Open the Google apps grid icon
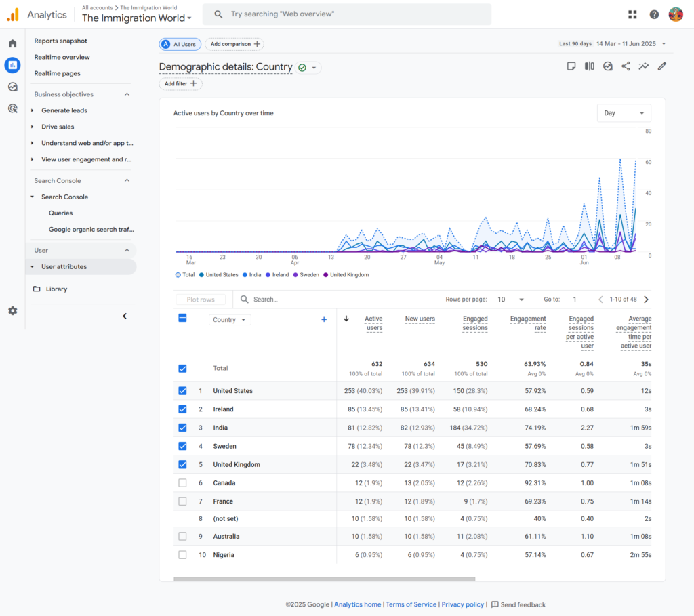694x616 pixels. click(x=632, y=15)
